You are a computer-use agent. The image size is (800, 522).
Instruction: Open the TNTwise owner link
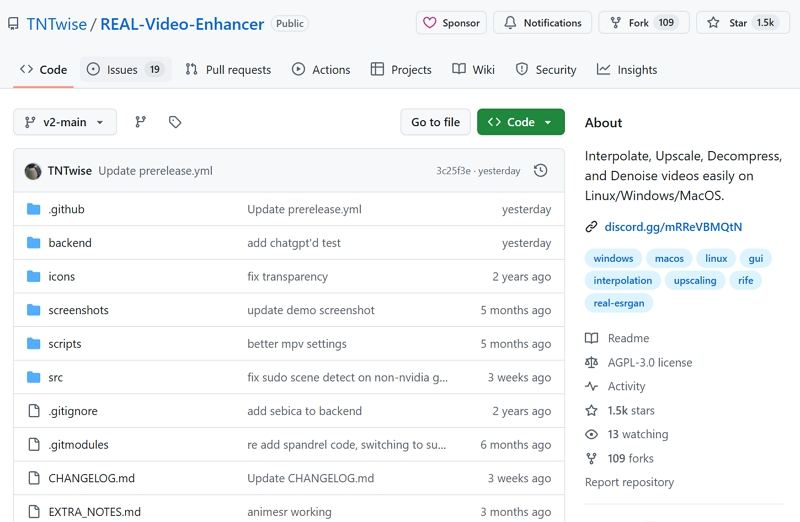tap(57, 24)
